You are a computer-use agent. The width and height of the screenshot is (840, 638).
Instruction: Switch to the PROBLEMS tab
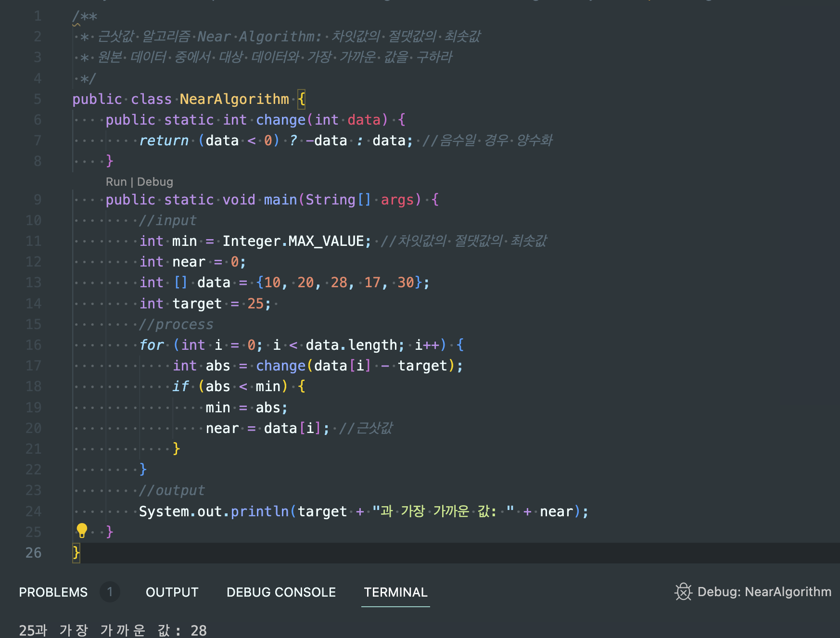[x=53, y=592]
